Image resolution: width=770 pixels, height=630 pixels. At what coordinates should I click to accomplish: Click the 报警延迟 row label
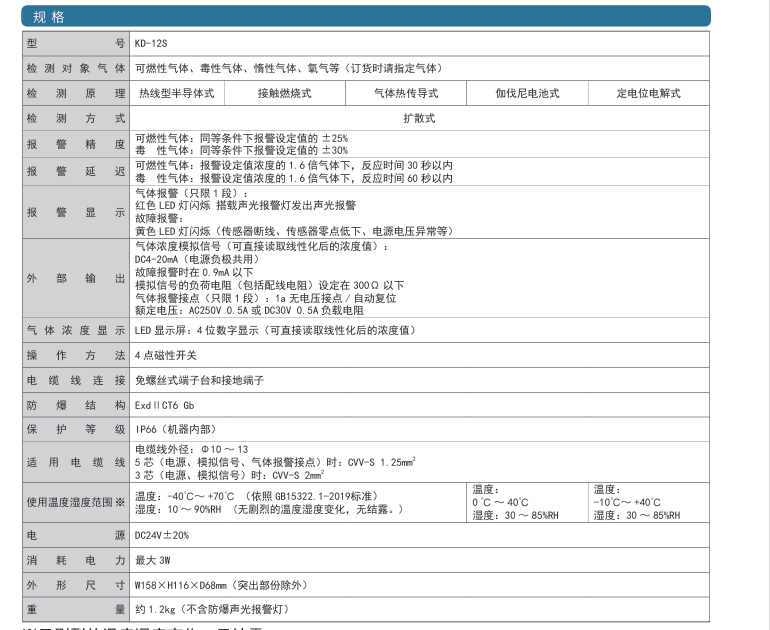coord(76,171)
